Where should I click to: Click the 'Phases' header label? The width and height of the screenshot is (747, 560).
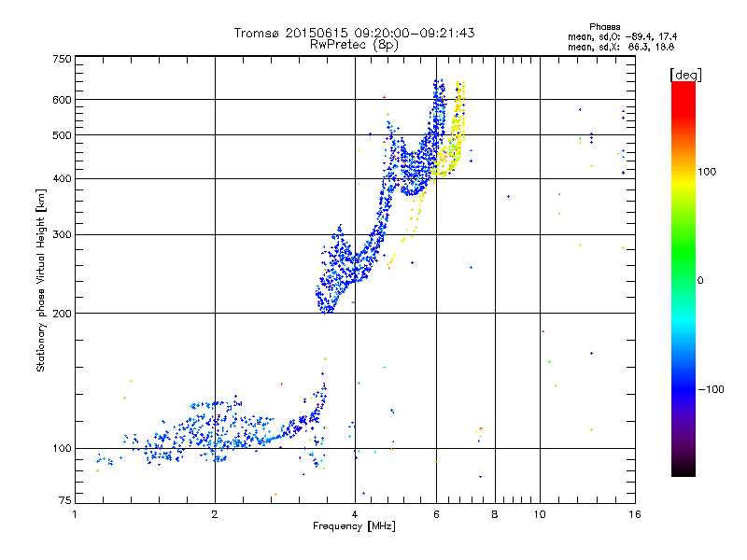coord(604,27)
